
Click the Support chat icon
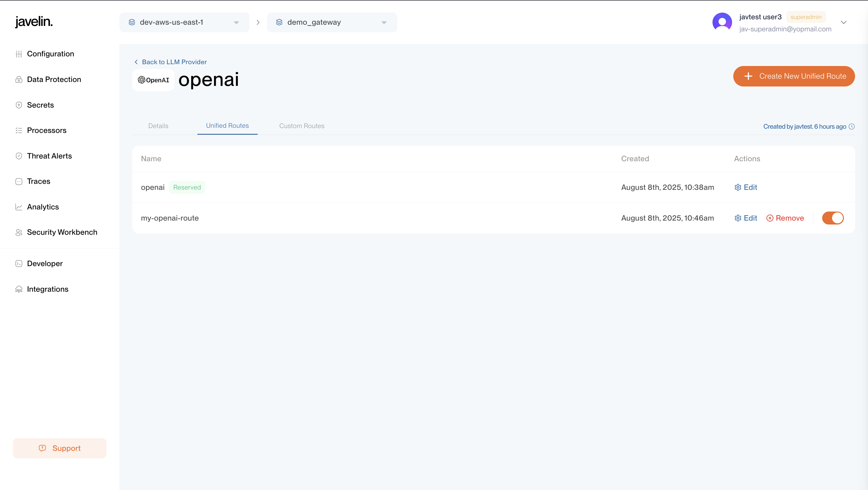pyautogui.click(x=42, y=448)
